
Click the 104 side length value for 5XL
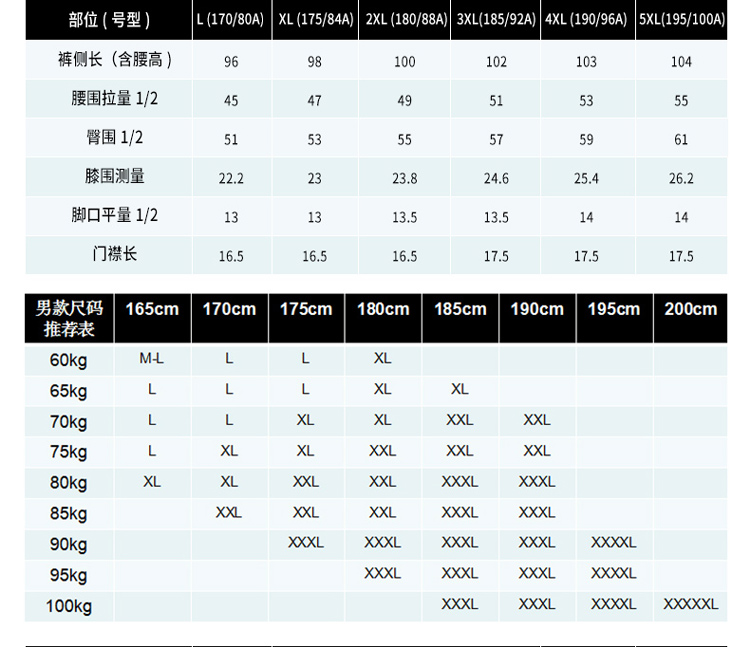pos(681,62)
